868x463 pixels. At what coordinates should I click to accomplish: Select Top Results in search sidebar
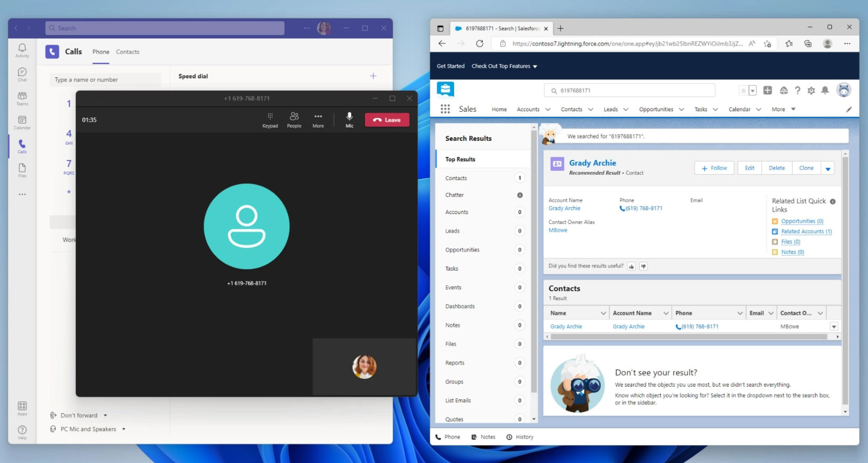[483, 159]
